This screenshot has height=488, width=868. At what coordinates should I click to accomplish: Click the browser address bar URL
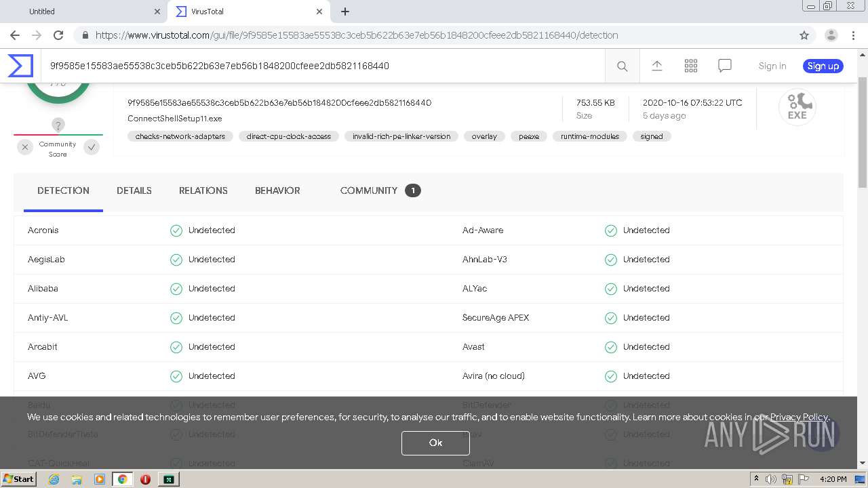pos(357,35)
